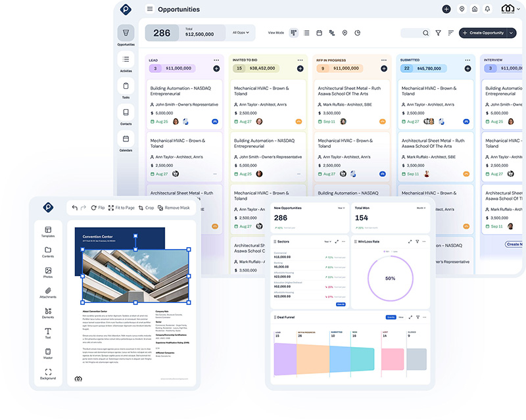
Task: Click the Create Opportunity button
Action: coord(483,33)
